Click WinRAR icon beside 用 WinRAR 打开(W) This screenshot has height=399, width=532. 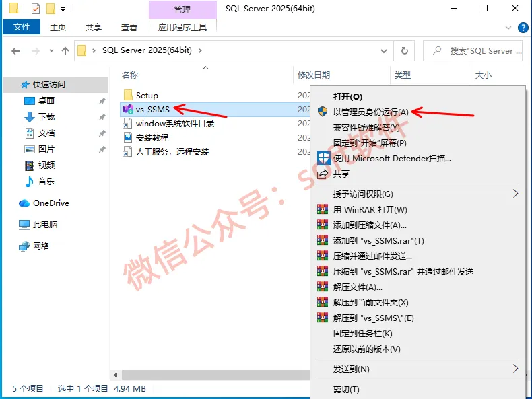coord(323,209)
